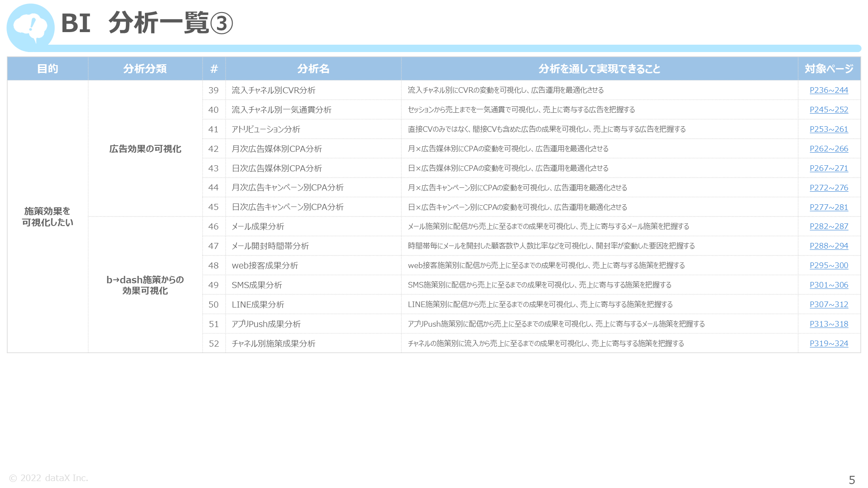Select description セッションから売上までを一気通貫で可視化
868x488 pixels.
[x=521, y=110]
